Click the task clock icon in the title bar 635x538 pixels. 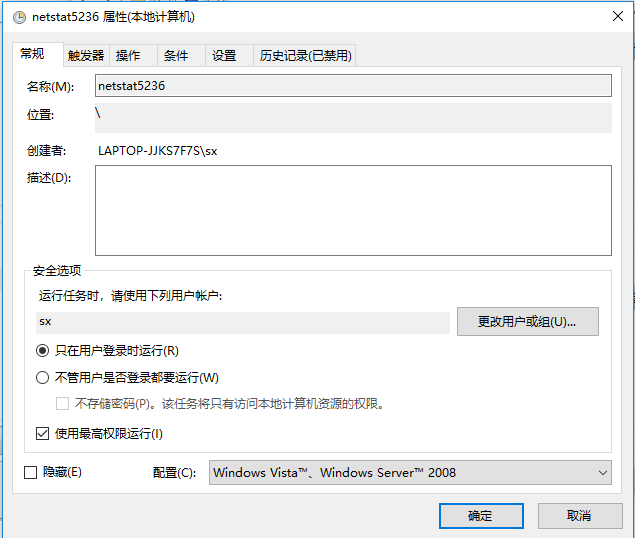click(x=19, y=17)
